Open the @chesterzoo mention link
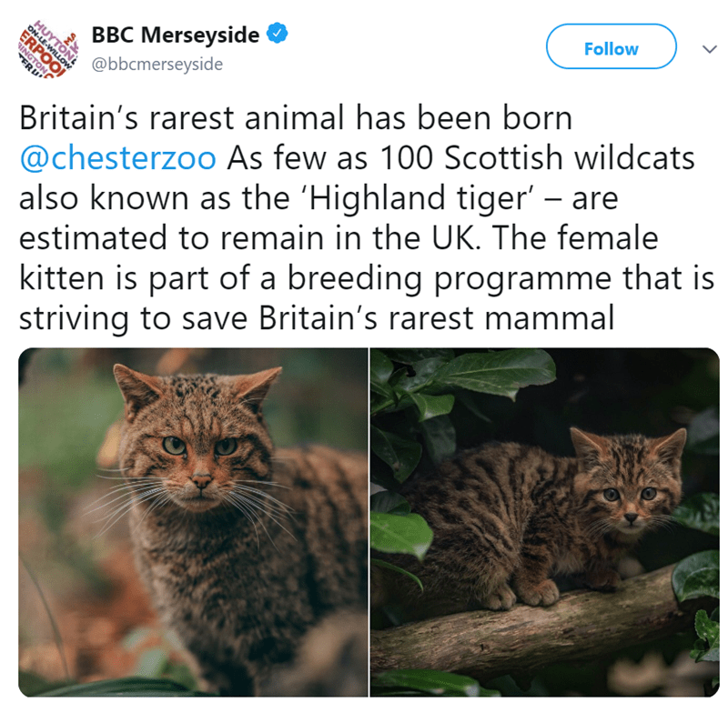 [118, 158]
